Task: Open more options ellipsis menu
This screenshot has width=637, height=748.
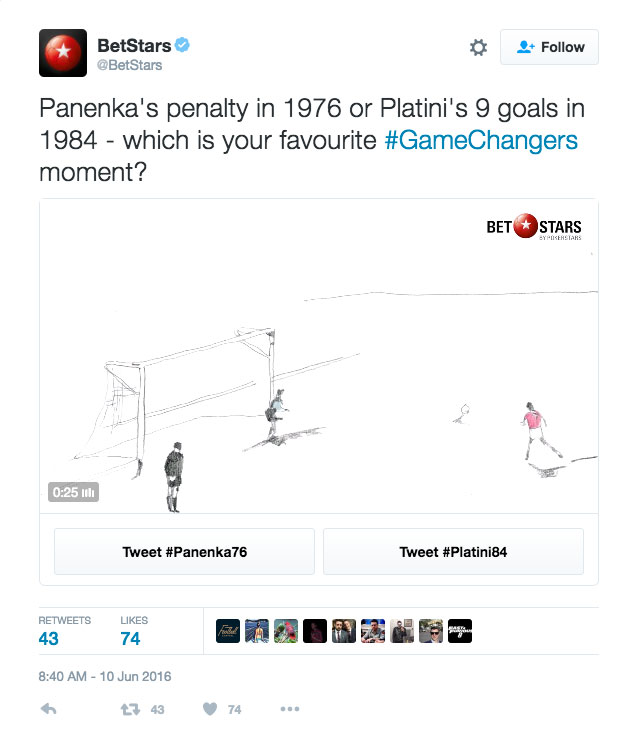Action: [x=289, y=709]
